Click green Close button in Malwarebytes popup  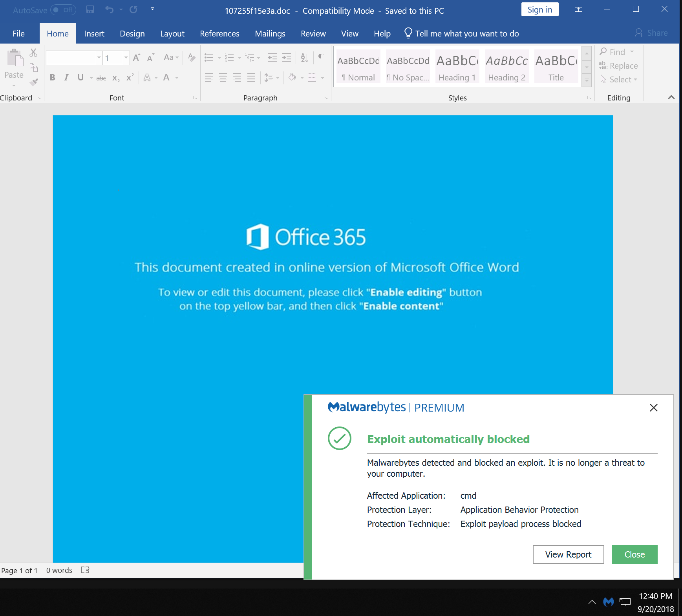634,554
